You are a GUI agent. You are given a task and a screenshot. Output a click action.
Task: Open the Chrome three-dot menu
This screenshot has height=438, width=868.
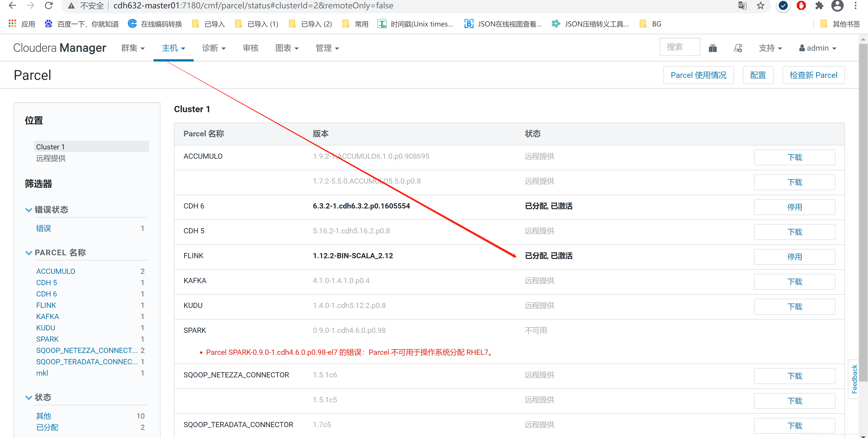[855, 5]
